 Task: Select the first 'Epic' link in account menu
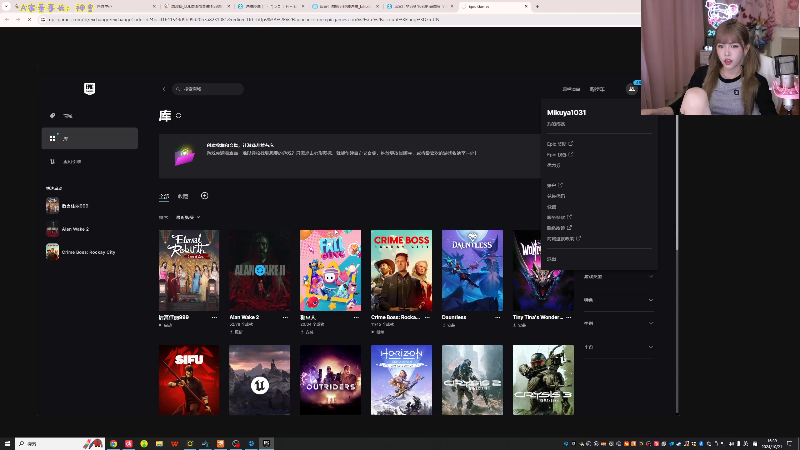coord(560,144)
